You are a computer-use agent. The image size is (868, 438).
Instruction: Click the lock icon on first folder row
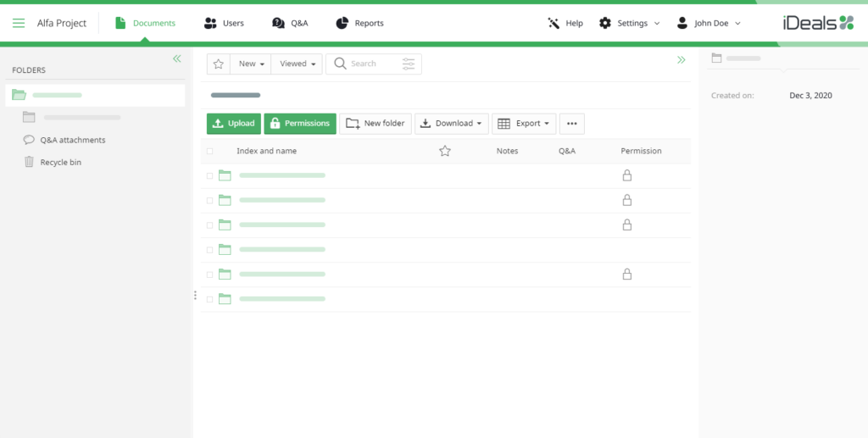[627, 175]
